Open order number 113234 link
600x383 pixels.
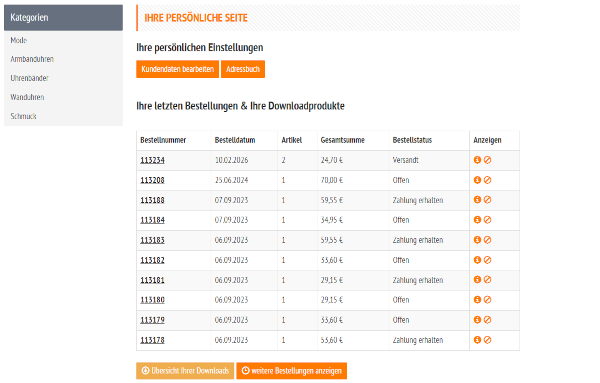coord(152,160)
